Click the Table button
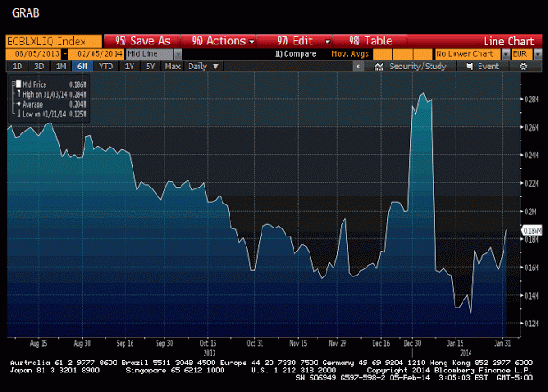The image size is (548, 392). click(x=371, y=41)
